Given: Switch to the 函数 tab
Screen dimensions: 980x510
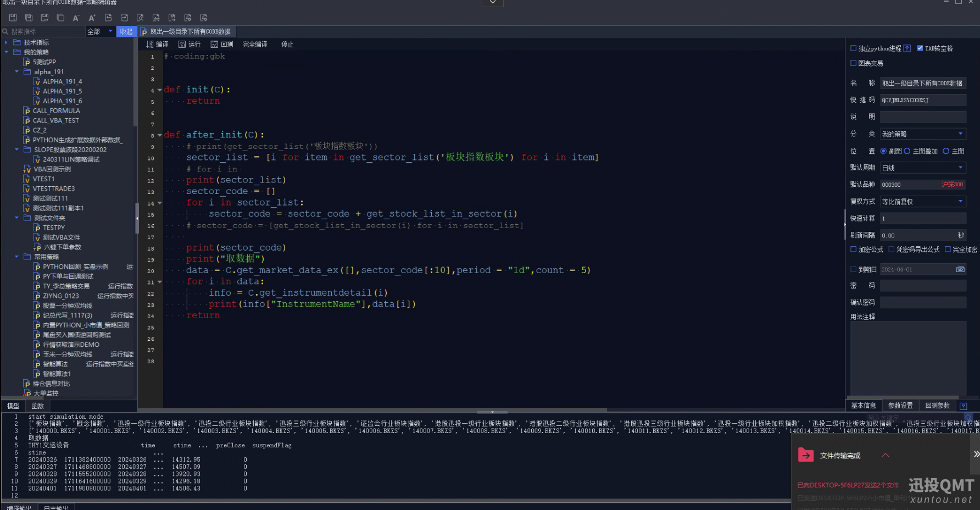Looking at the screenshot, I should (37, 406).
